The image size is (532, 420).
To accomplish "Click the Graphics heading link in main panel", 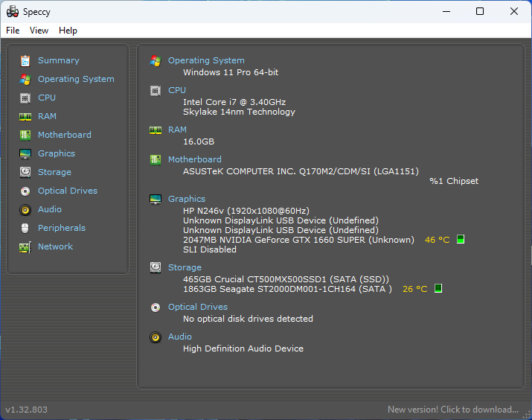I will (187, 199).
